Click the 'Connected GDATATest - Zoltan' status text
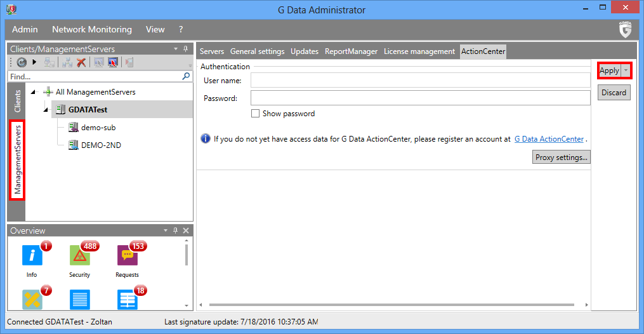The image size is (644, 334). [x=60, y=322]
